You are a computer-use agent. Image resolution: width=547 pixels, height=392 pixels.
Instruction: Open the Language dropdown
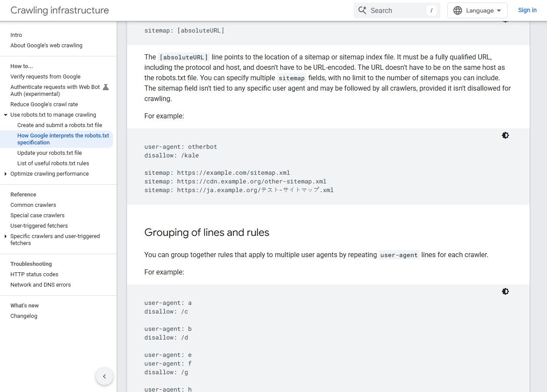coord(477,10)
